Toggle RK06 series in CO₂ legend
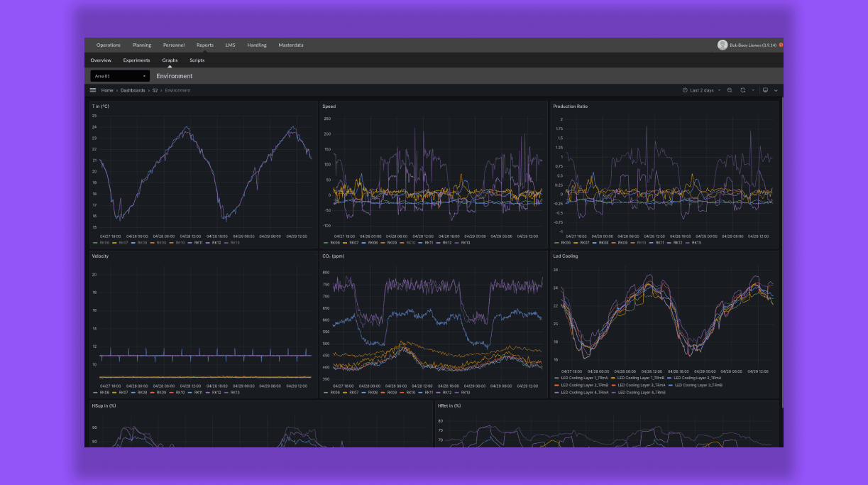Viewport: 868px width, 485px height. click(x=335, y=392)
